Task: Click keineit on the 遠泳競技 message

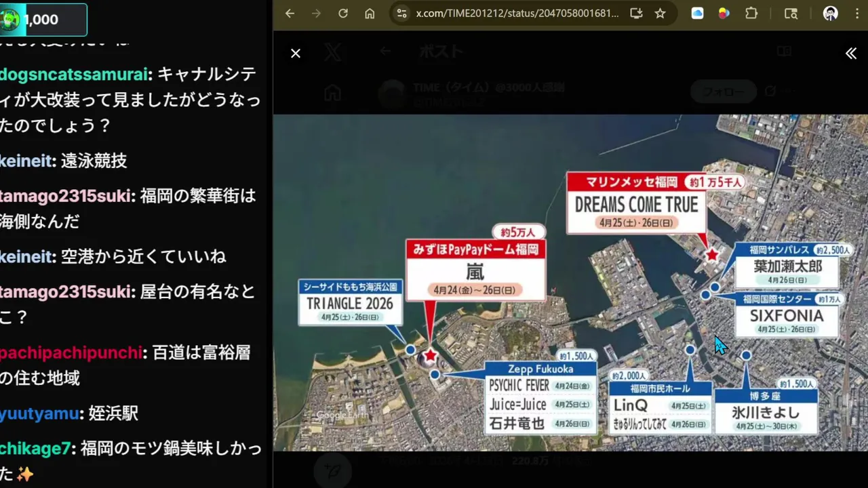Action: 26,161
